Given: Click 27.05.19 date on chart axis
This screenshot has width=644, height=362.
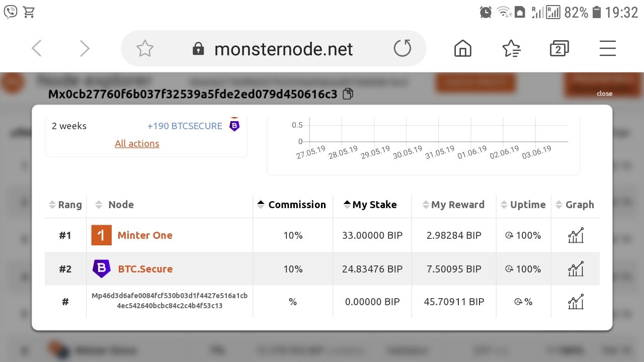Looking at the screenshot, I should [311, 152].
